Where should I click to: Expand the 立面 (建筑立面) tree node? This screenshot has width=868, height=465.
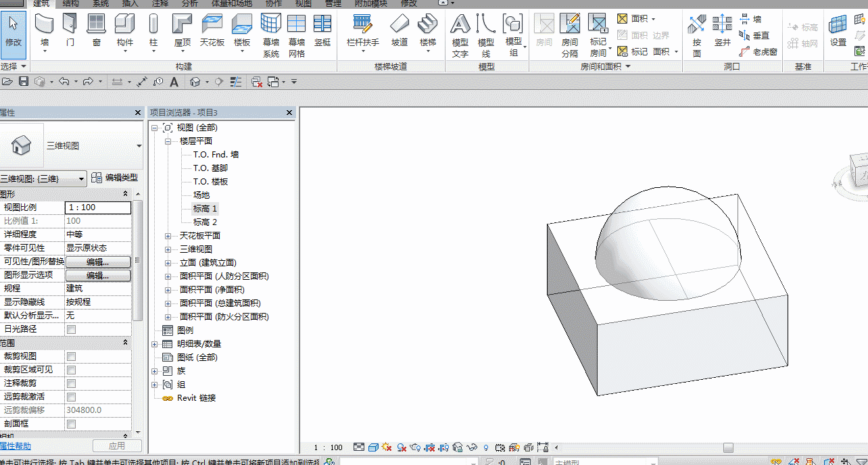tap(168, 263)
